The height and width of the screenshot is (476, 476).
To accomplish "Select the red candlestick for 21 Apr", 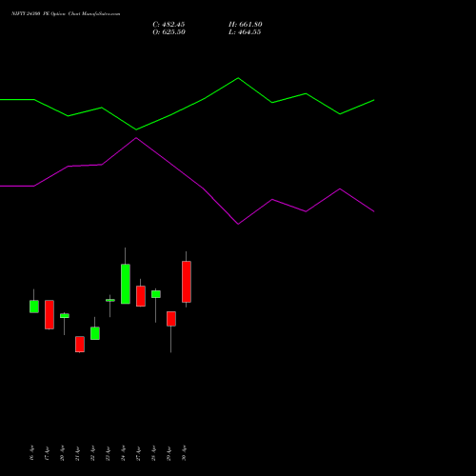I will click(x=80, y=345).
